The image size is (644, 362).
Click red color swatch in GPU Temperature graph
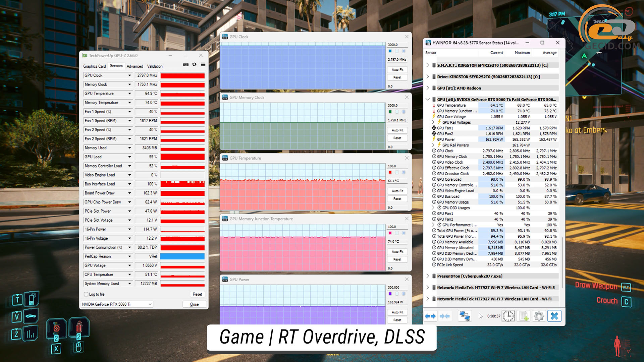coord(390,173)
